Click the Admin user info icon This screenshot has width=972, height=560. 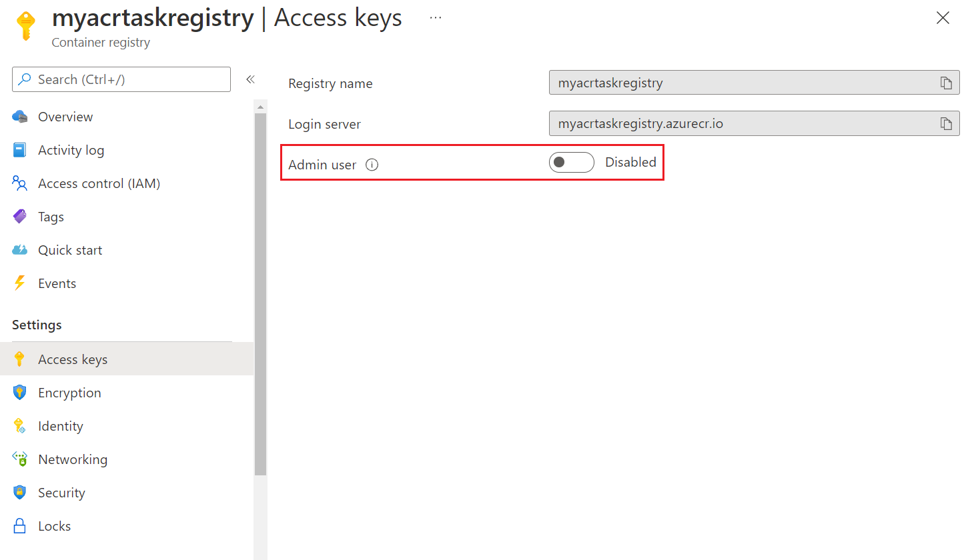[x=372, y=165]
